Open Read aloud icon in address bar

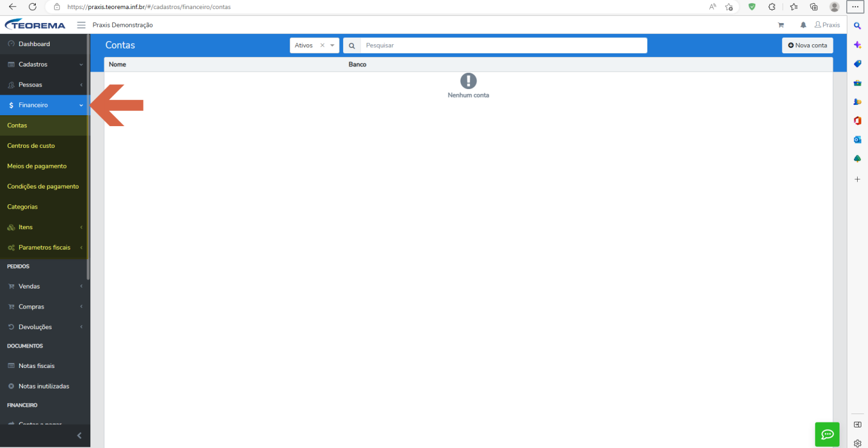pos(712,7)
